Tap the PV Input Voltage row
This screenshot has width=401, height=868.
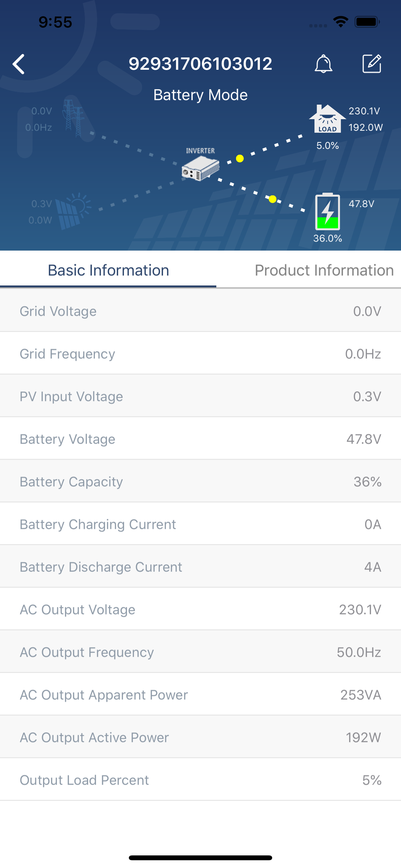[200, 396]
